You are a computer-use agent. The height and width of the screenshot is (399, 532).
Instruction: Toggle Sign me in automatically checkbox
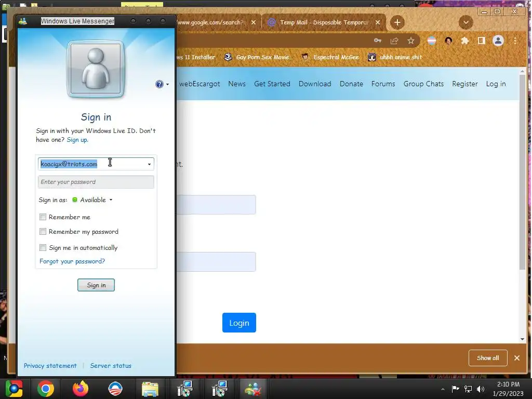tap(43, 248)
